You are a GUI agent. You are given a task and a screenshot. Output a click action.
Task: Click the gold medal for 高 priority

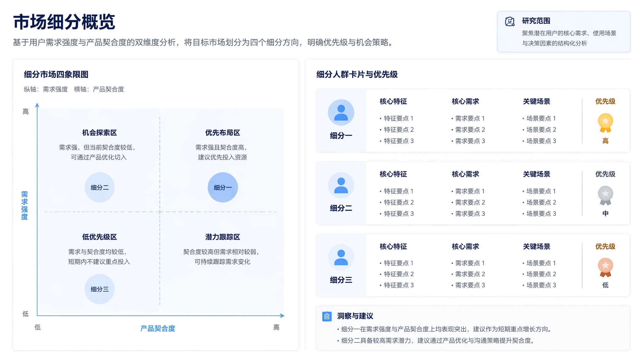click(x=605, y=123)
